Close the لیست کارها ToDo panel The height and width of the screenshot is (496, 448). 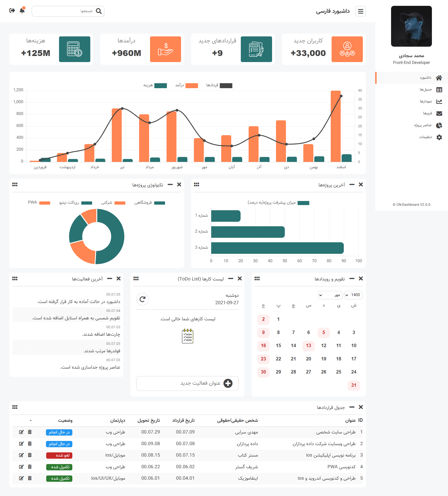click(240, 279)
